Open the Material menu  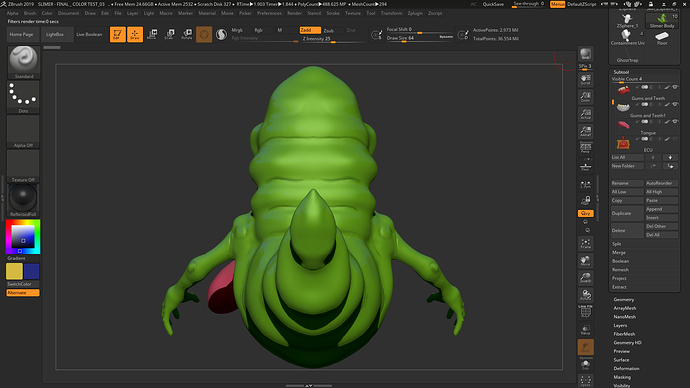tap(207, 13)
